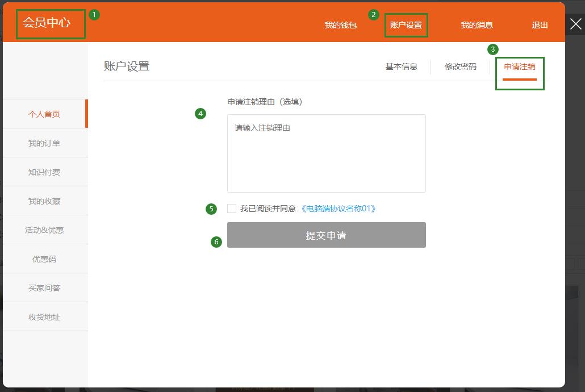Select the 申请注销 tab
The image size is (585, 392).
519,66
